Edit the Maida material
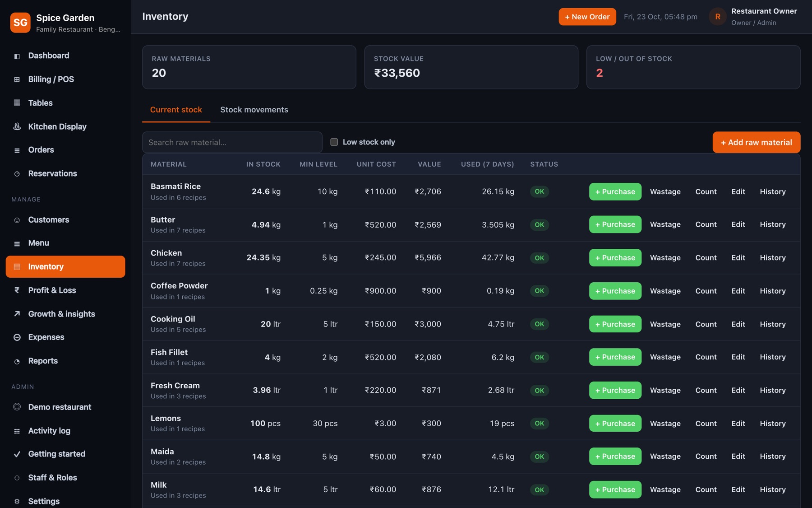This screenshot has height=508, width=812. (738, 457)
